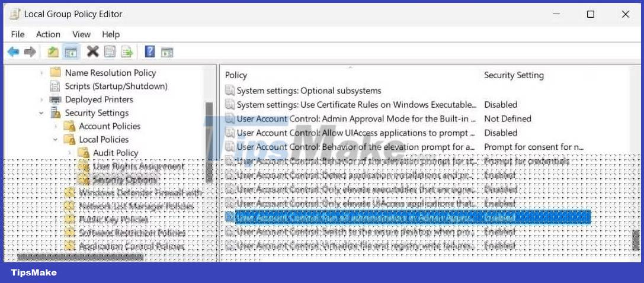Open the Help question mark icon
The image size is (644, 283).
(x=150, y=52)
